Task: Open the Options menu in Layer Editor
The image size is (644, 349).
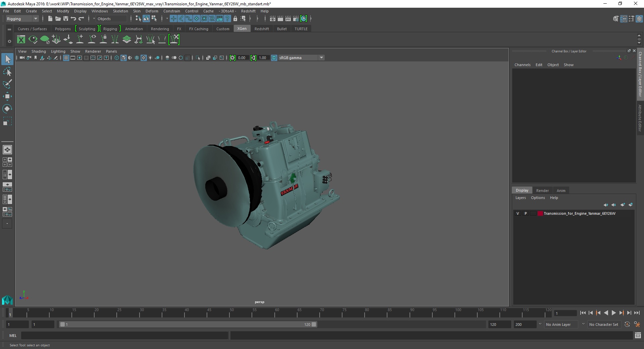Action: 538,198
